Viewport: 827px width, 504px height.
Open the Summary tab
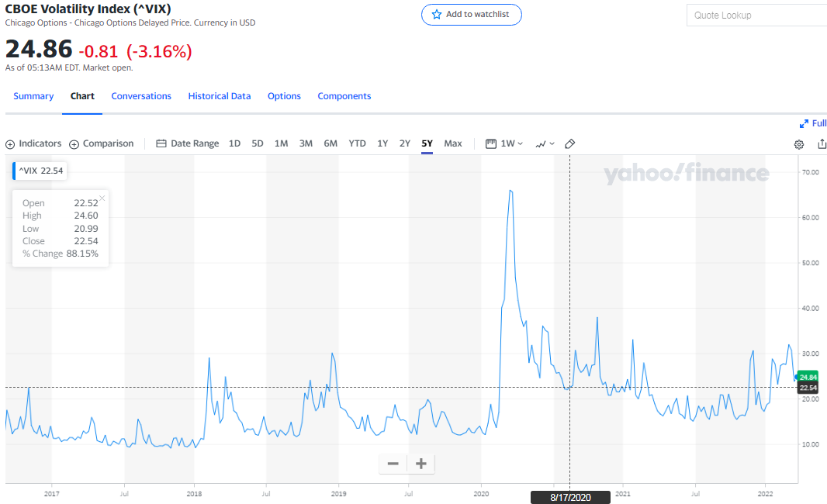pos(33,96)
